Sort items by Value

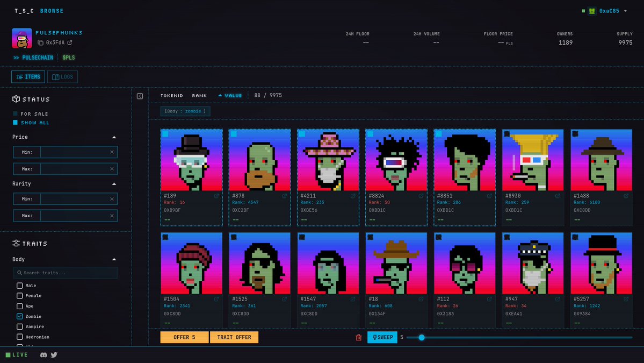[230, 95]
